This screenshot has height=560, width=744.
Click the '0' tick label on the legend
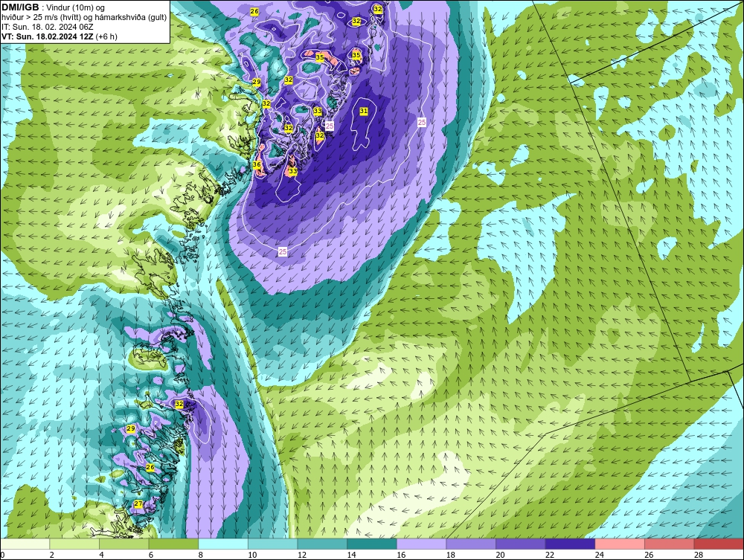pyautogui.click(x=3, y=555)
